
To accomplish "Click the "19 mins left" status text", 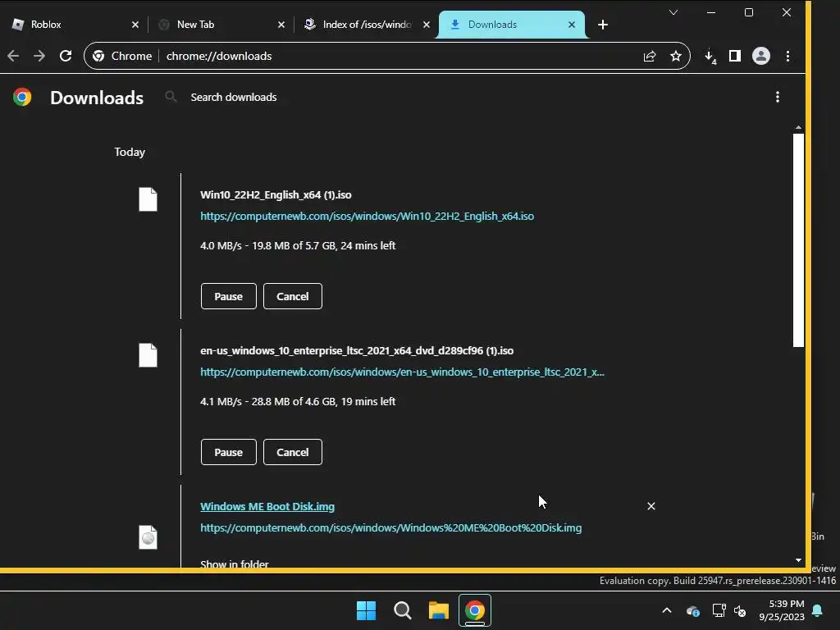I will pyautogui.click(x=368, y=401).
